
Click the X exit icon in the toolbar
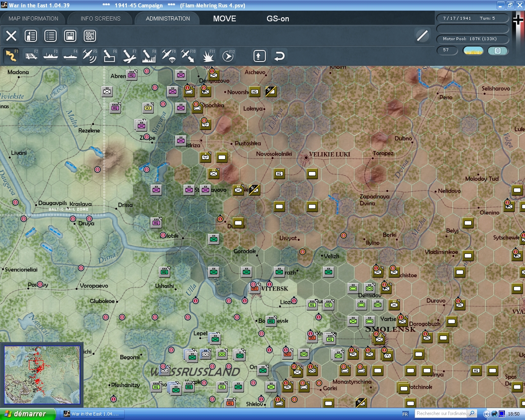(11, 36)
